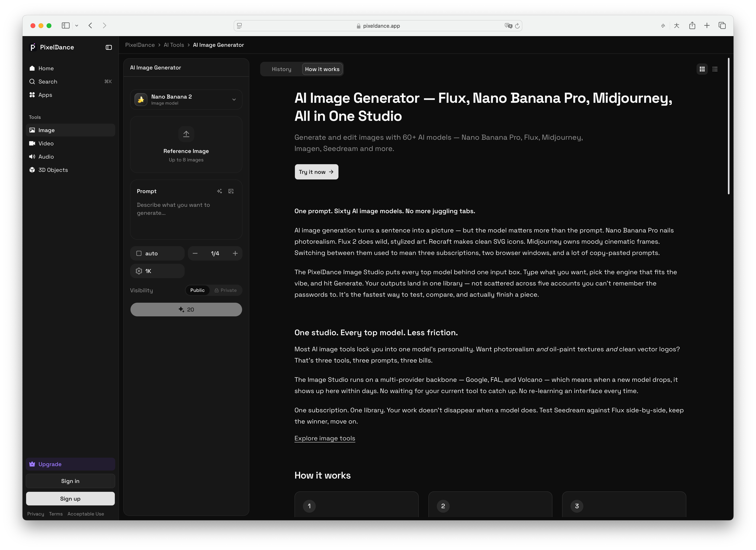Open the Acceptable Use link
The image size is (756, 550).
86,514
